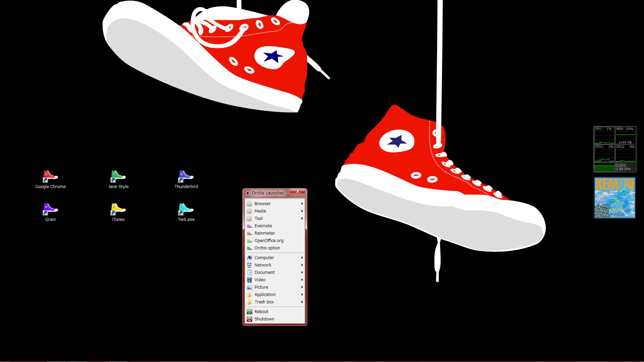The image size is (644, 362).
Task: Launch the iTunes yellow sneaker icon
Action: tap(118, 209)
